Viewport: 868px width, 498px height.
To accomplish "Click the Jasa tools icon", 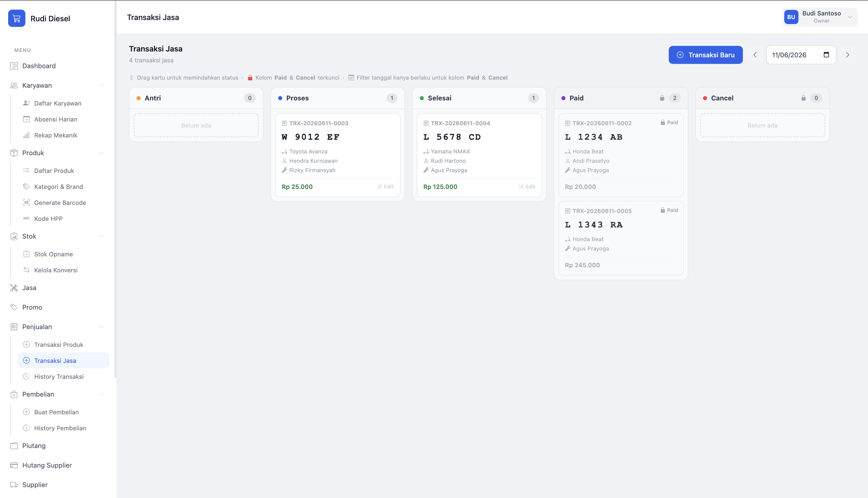I will click(x=14, y=288).
